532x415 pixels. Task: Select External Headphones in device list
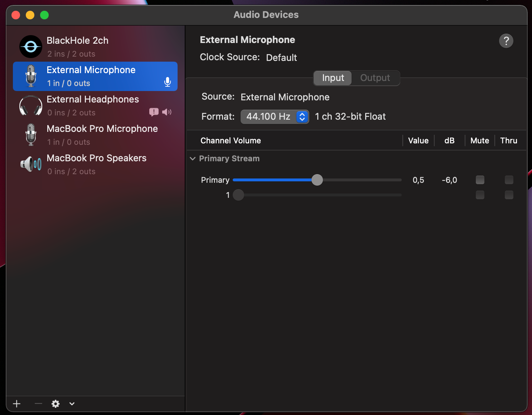(95, 105)
